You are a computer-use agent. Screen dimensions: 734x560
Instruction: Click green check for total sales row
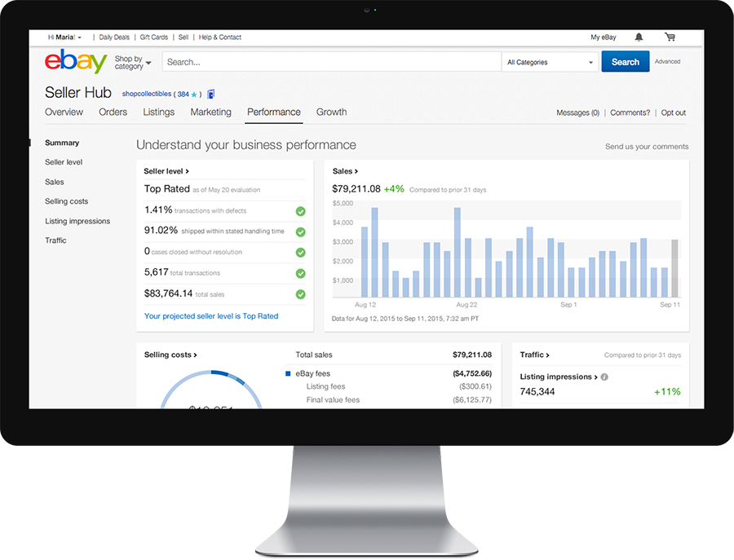pyautogui.click(x=300, y=294)
